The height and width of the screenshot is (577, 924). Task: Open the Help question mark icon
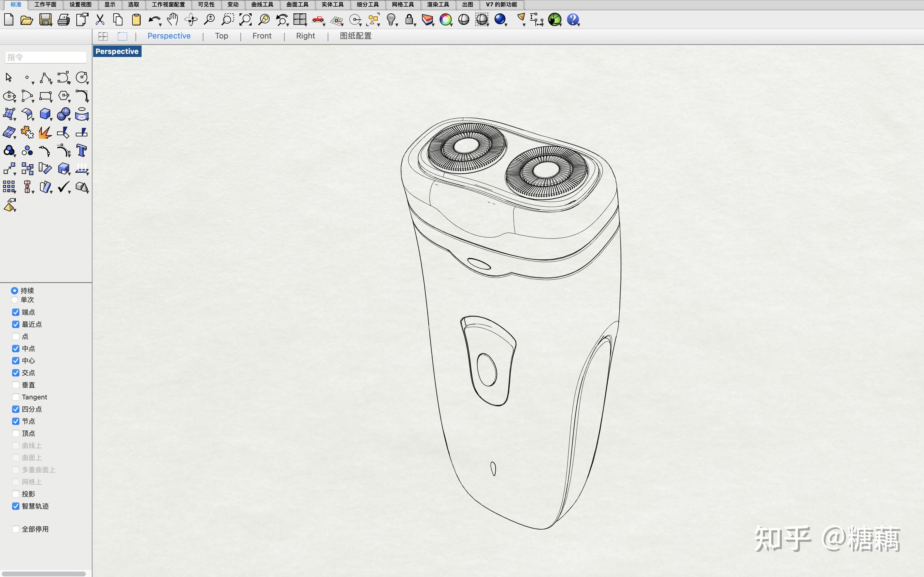(572, 19)
